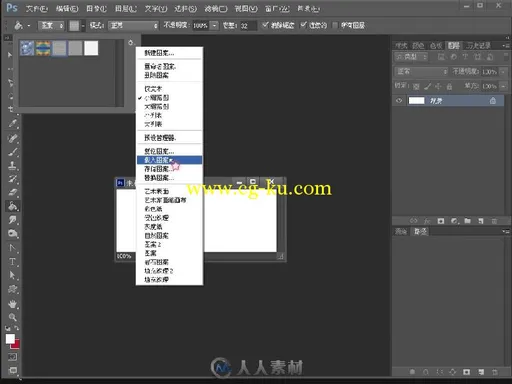Switch to the 色板 (Swatches) tab
The height and width of the screenshot is (384, 512).
coord(436,46)
